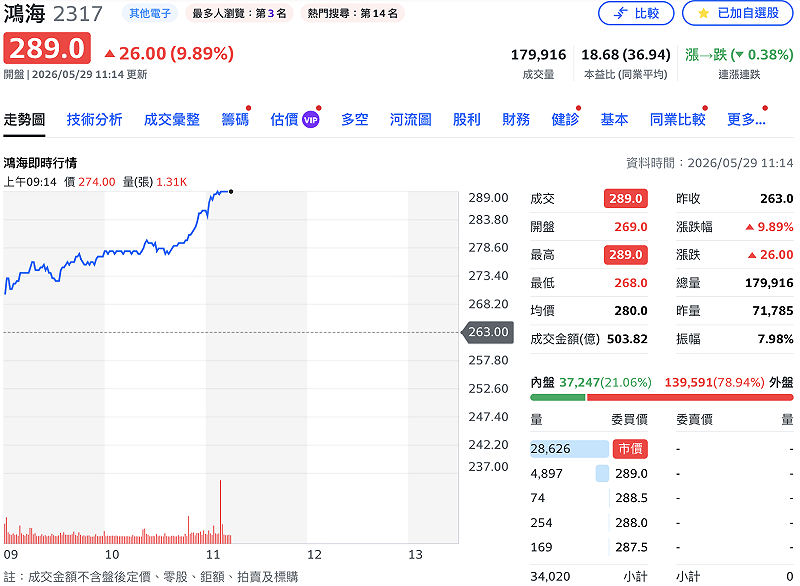
Task: Click the red up triangle by 26.00 (9.89%)
Action: (x=110, y=53)
